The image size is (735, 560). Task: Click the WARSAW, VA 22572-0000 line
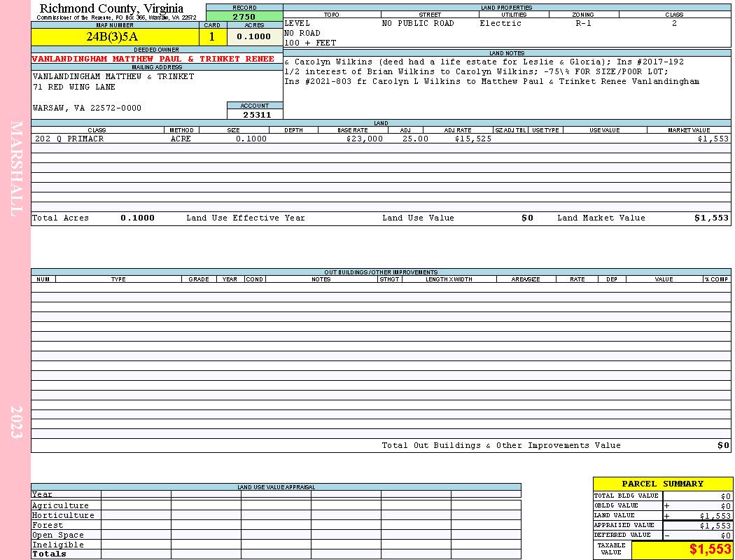pyautogui.click(x=87, y=108)
